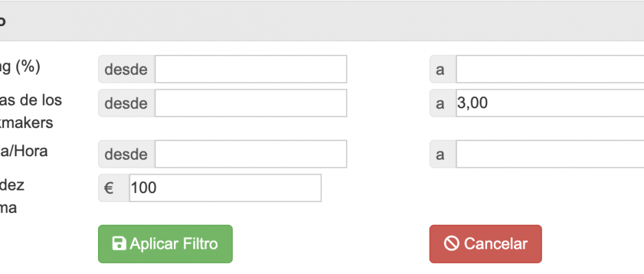Select the "a" field containing 3,00
Image resolution: width=644 pixels, height=274 pixels.
pos(548,103)
